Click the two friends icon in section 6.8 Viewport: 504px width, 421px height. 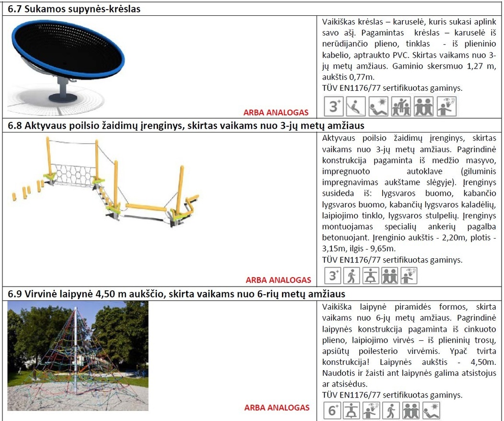point(389,276)
